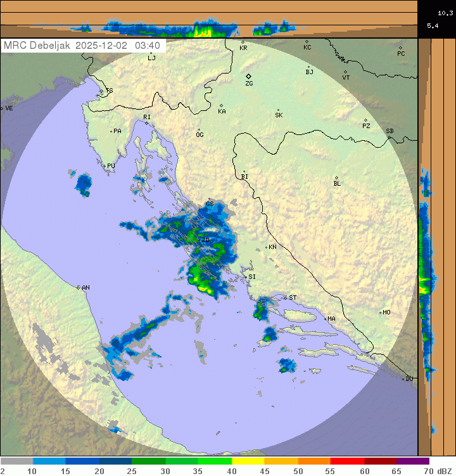Image resolution: width=456 pixels, height=476 pixels.
Task: Click the ZG Zagreb diamond marker
Action: [249, 76]
